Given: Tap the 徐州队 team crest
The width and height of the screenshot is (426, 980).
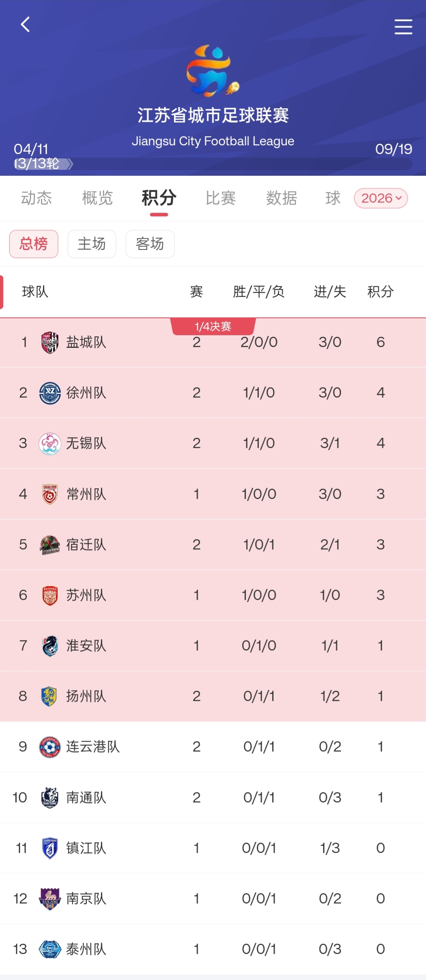Looking at the screenshot, I should (x=50, y=393).
